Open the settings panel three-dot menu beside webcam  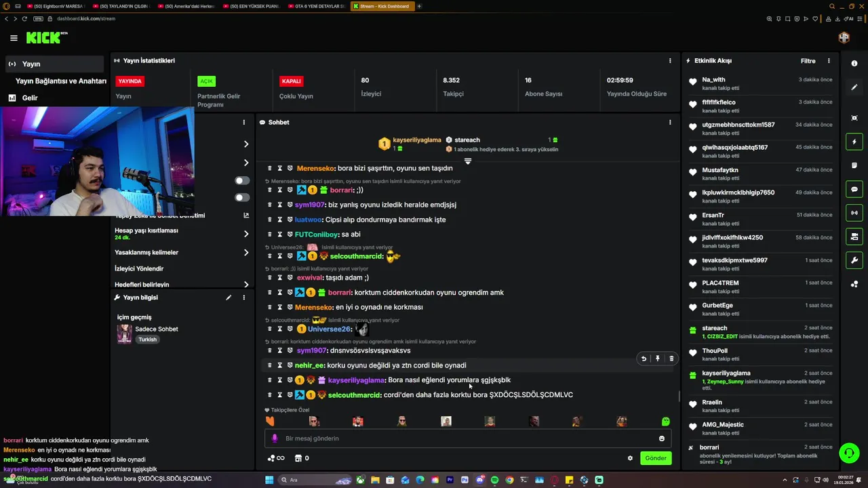click(x=244, y=123)
